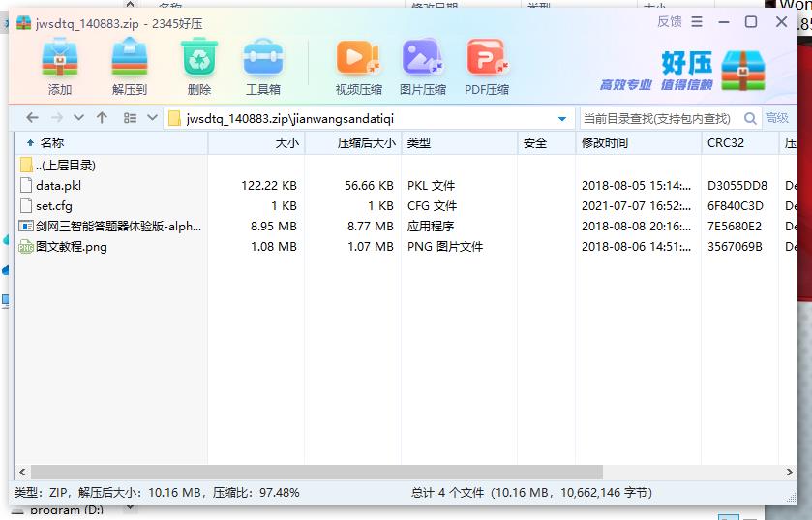Click the set.cfg file icon
Image resolution: width=812 pixels, height=520 pixels.
point(26,205)
